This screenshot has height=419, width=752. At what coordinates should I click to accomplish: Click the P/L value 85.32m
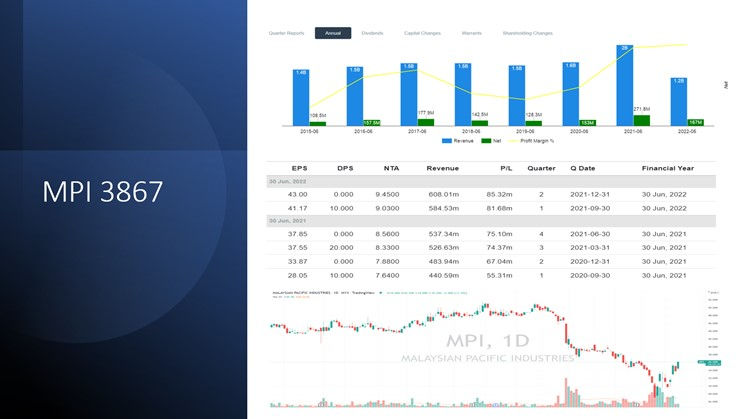(499, 195)
